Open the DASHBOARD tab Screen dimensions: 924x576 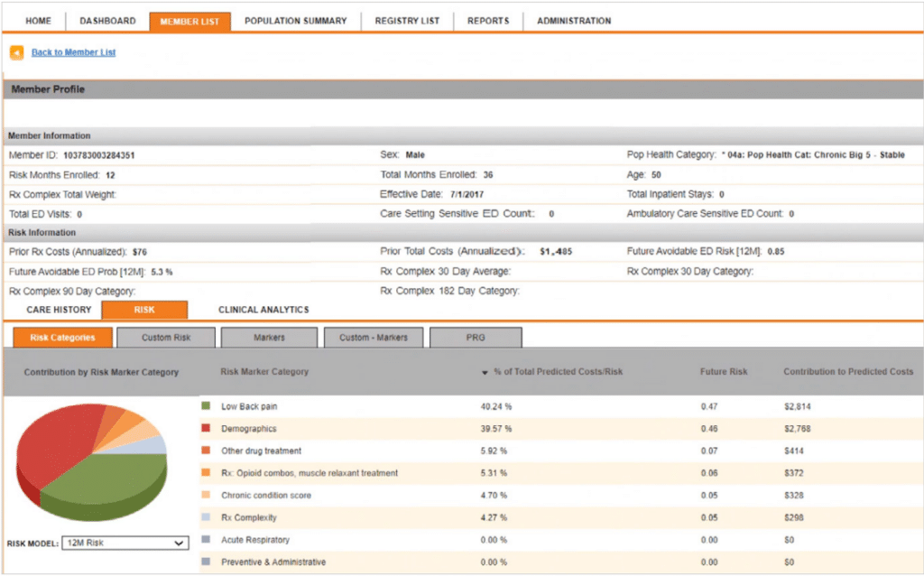[x=108, y=21]
